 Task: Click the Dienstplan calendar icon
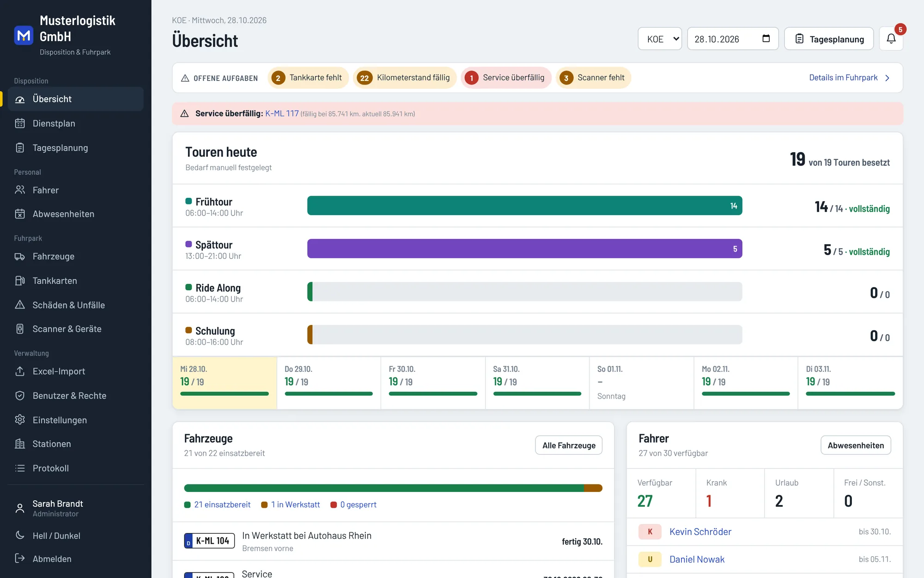coord(20,123)
